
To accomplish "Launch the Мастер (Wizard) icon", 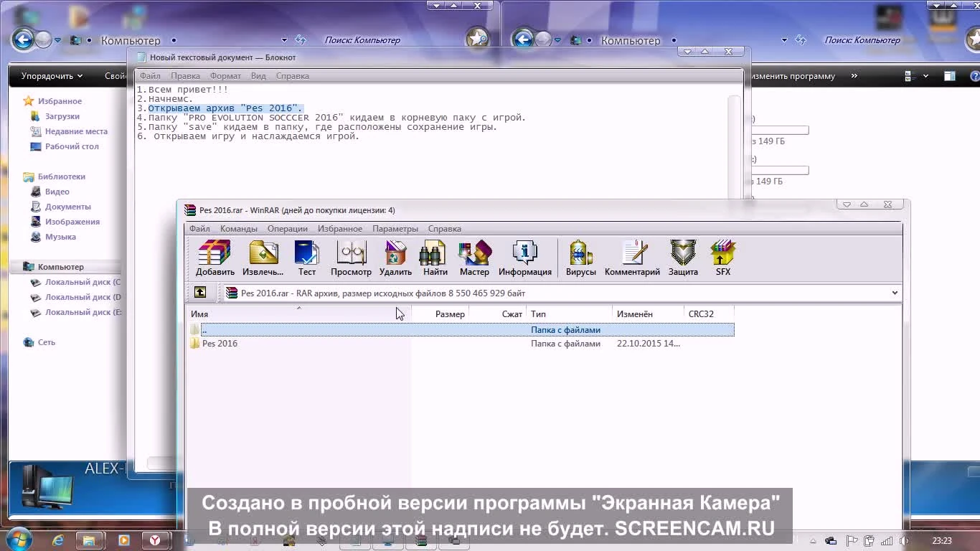I will click(x=474, y=258).
